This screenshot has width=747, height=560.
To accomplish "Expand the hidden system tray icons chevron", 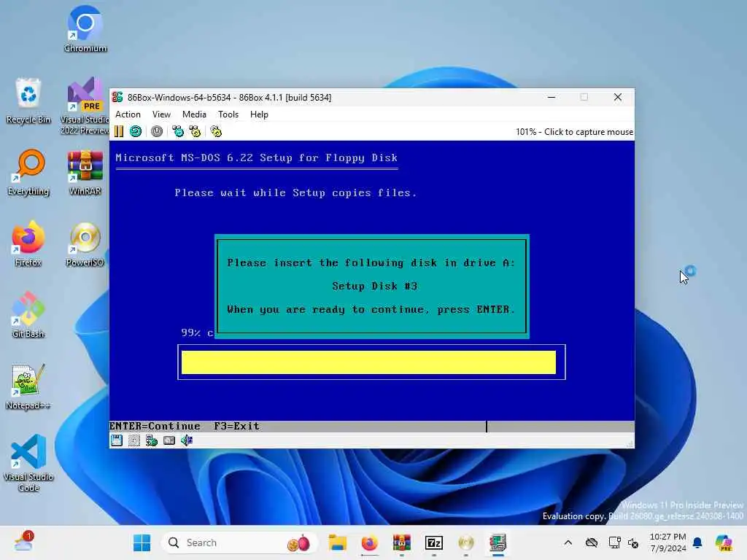I will pyautogui.click(x=568, y=542).
